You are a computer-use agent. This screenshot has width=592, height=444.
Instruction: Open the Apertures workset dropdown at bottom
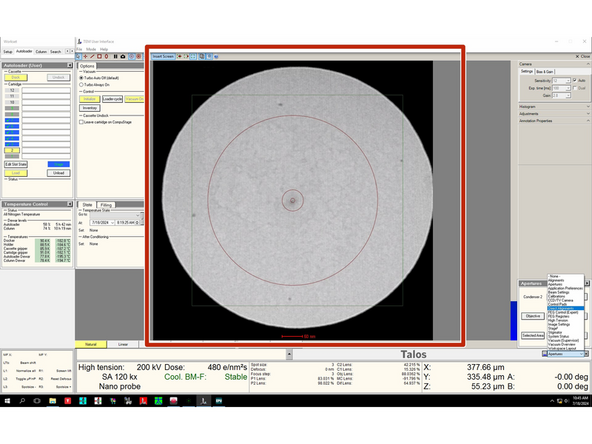coord(581,354)
